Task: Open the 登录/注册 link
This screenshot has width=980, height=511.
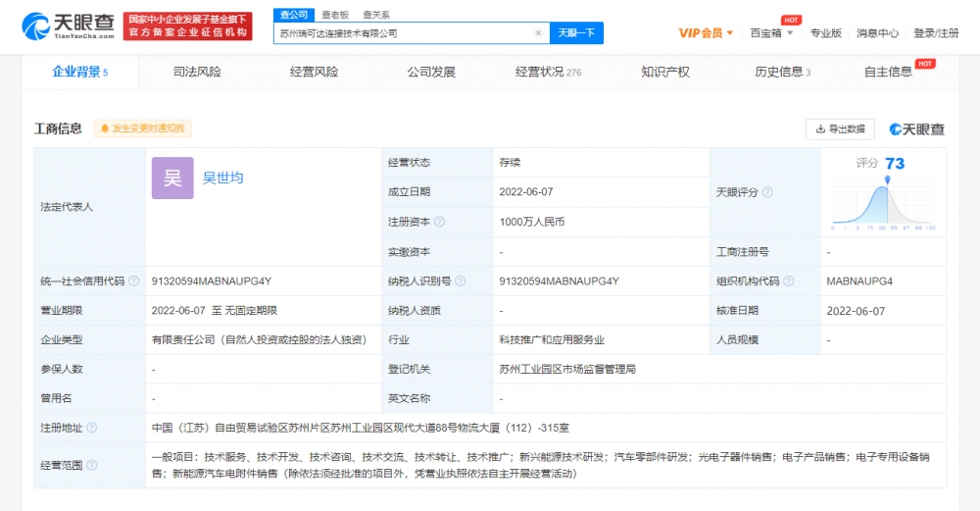Action: [x=936, y=33]
